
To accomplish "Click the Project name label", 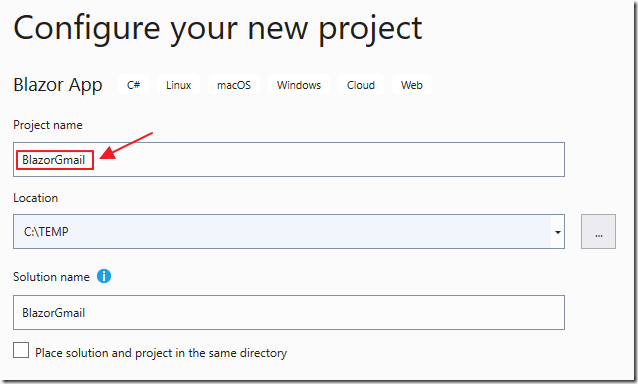I will click(48, 125).
